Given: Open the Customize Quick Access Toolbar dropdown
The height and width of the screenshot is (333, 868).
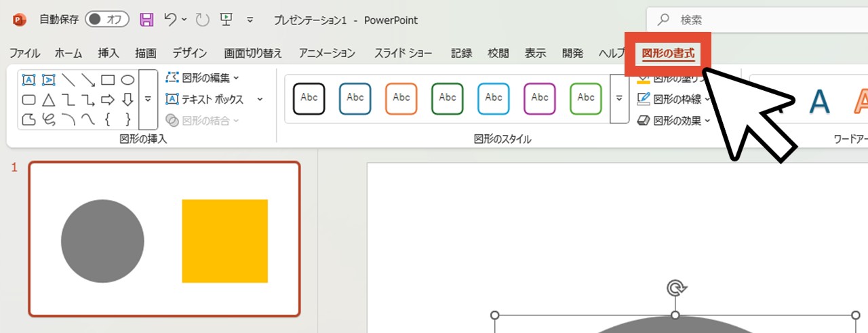Looking at the screenshot, I should click(x=250, y=20).
